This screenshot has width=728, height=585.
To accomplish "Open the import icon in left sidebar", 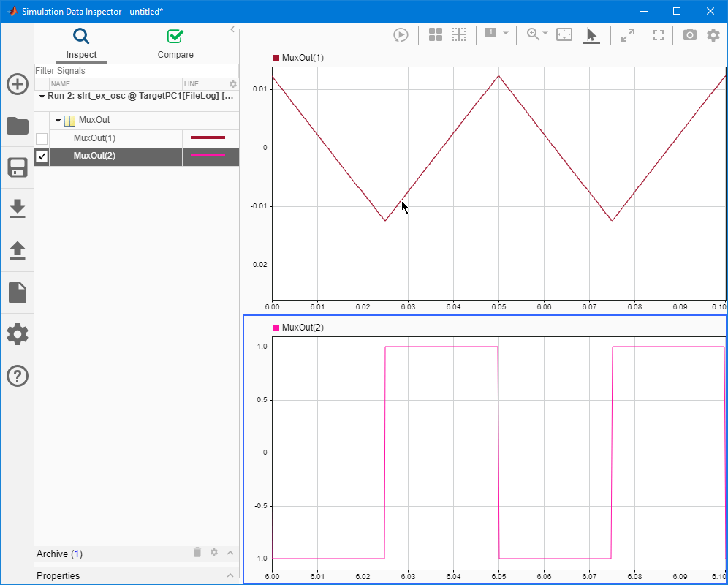I will click(x=17, y=209).
